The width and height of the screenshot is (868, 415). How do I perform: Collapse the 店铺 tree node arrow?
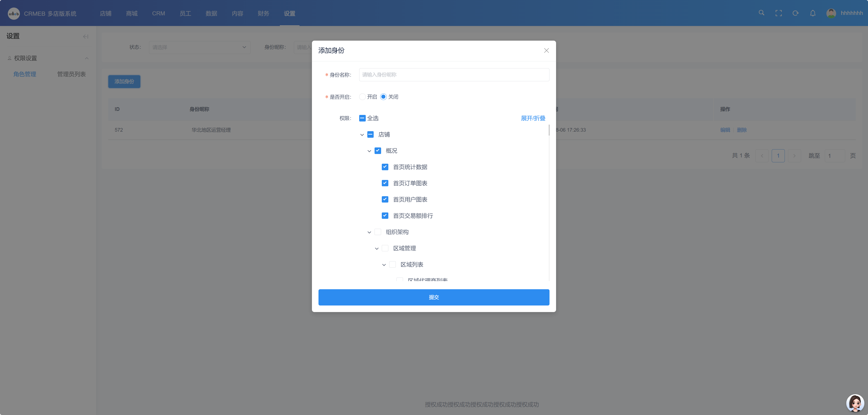(x=362, y=135)
